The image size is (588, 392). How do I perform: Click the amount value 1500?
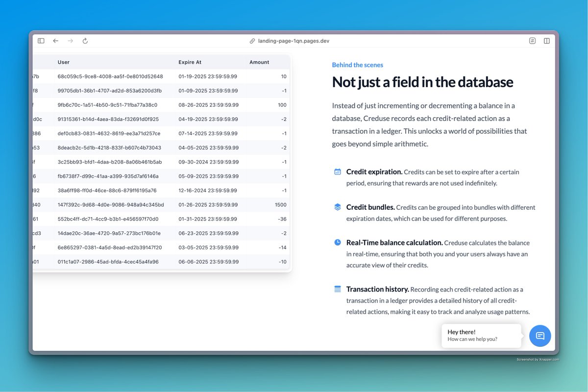pyautogui.click(x=281, y=204)
